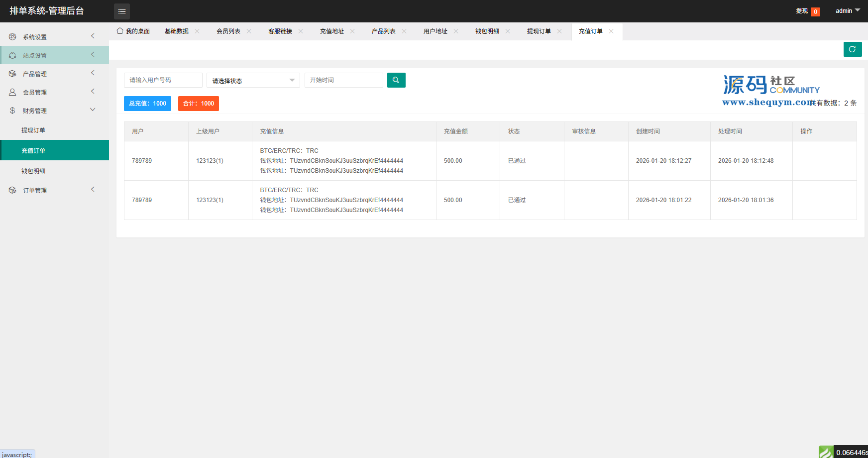Collapse the 财务管理 sidebar menu
The width and height of the screenshot is (868, 458).
click(x=54, y=111)
